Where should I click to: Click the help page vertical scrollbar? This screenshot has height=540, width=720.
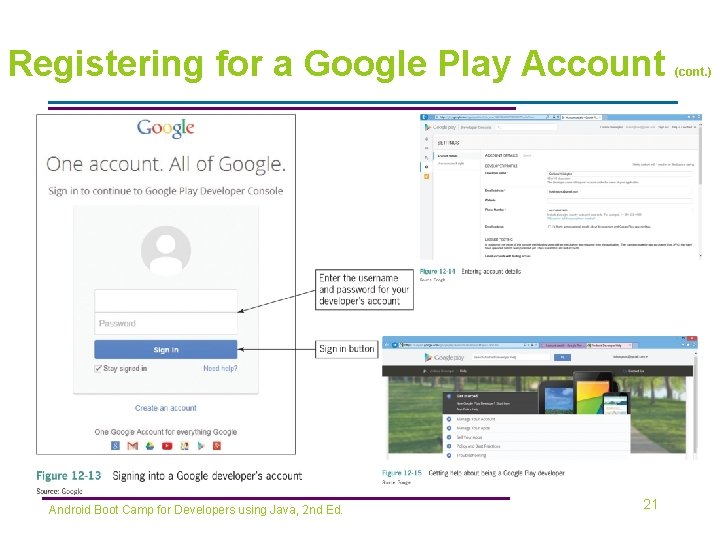(x=696, y=406)
